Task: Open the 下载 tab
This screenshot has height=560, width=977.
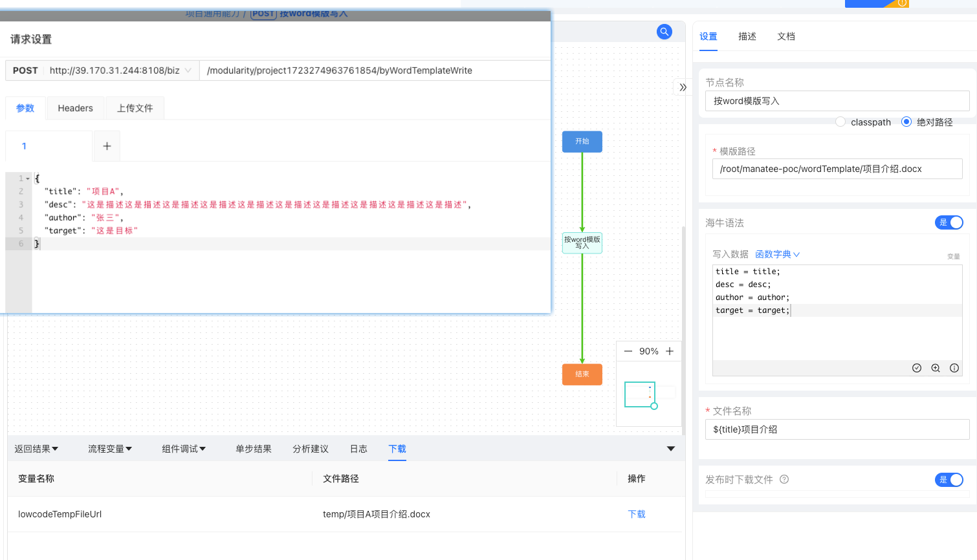Action: pos(397,449)
